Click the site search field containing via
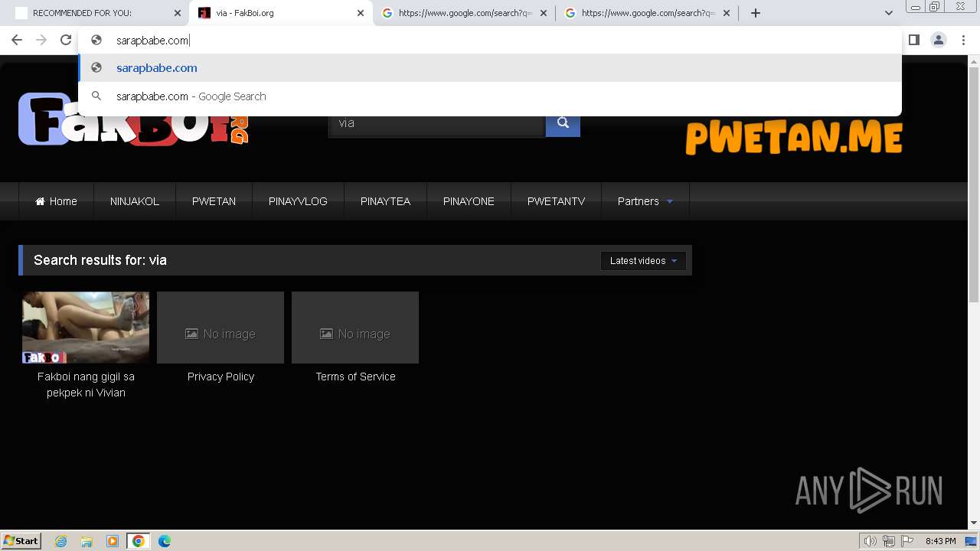 [x=436, y=123]
